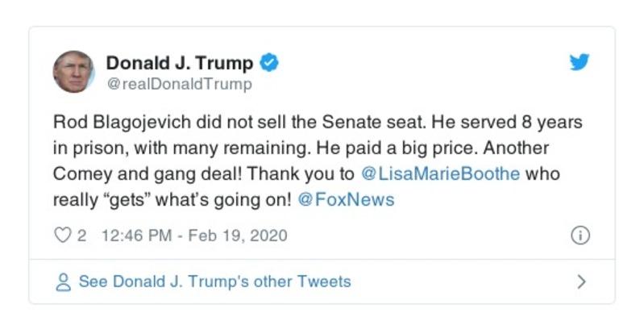See Donald J. Trump's other Tweets
Viewport: 644px width, 334px height.
tap(214, 282)
